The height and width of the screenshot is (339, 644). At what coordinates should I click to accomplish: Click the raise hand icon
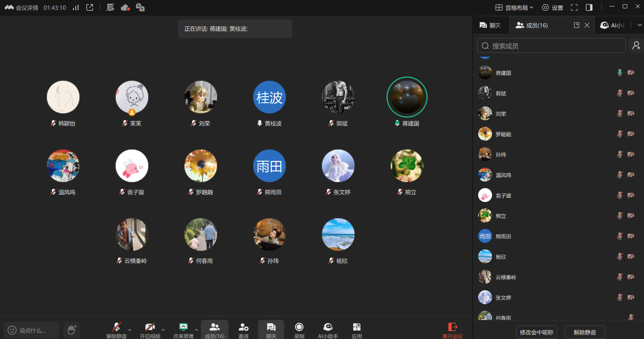72,330
